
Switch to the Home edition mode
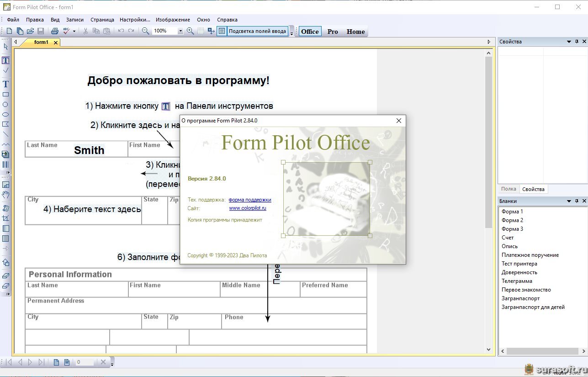(x=355, y=32)
